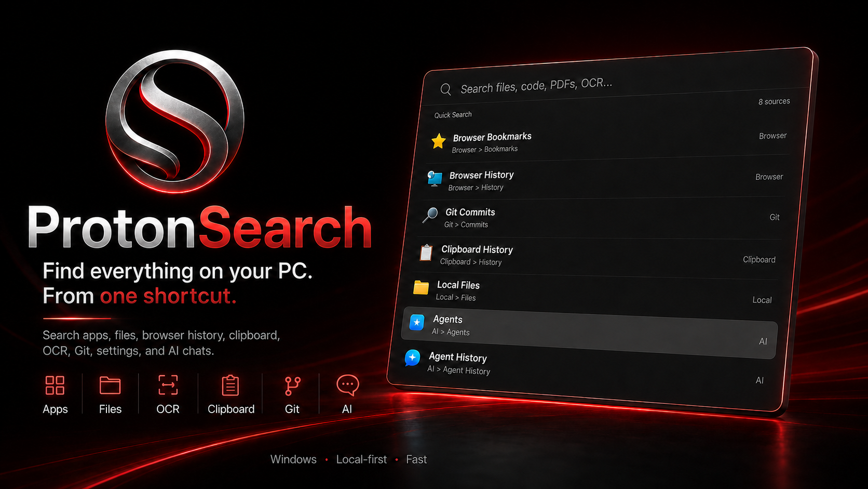Select the highlighted Agents result
The image size is (868, 489).
(590, 333)
